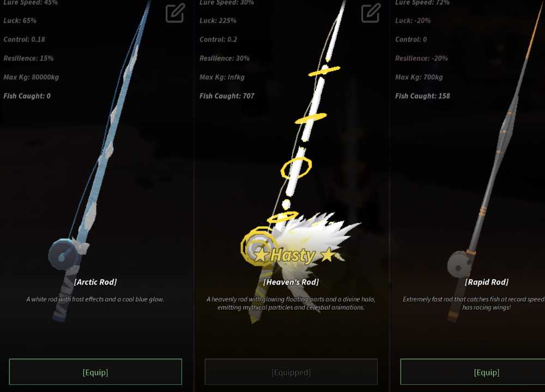
Task: Click the Hasty enchant label with stars
Action: [x=294, y=255]
